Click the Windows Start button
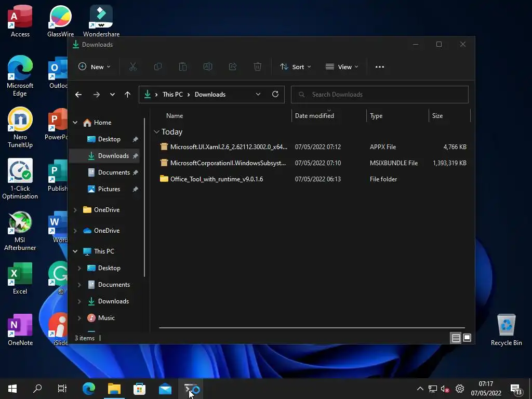532x399 pixels. [x=12, y=389]
